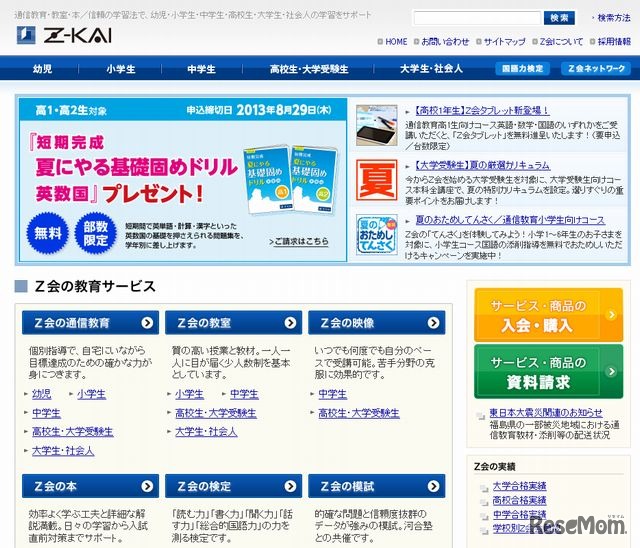Click the Z-KAI logo
This screenshot has height=548, width=640.
coord(64,35)
